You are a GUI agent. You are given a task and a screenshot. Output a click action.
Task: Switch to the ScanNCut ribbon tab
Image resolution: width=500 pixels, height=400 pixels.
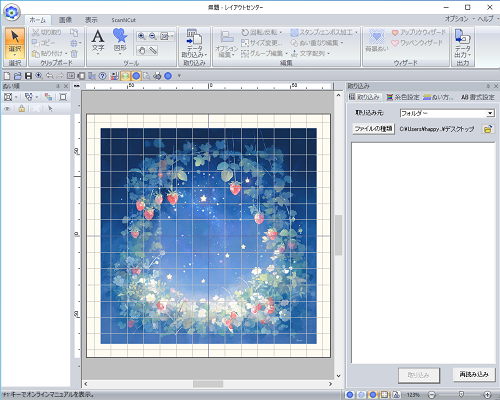click(x=123, y=20)
